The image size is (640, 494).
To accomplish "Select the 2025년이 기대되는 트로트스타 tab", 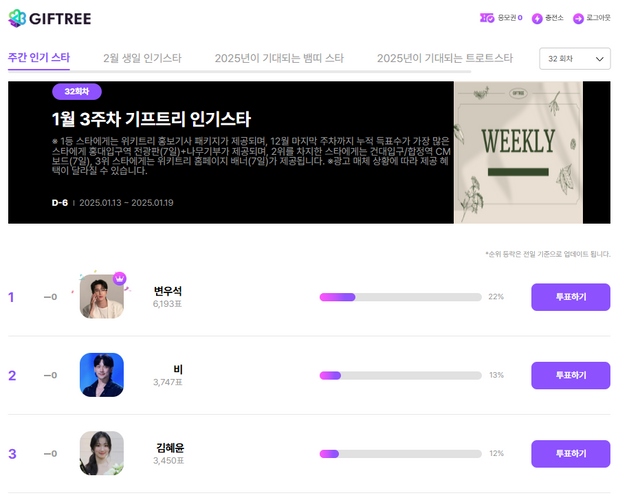I will (x=444, y=58).
